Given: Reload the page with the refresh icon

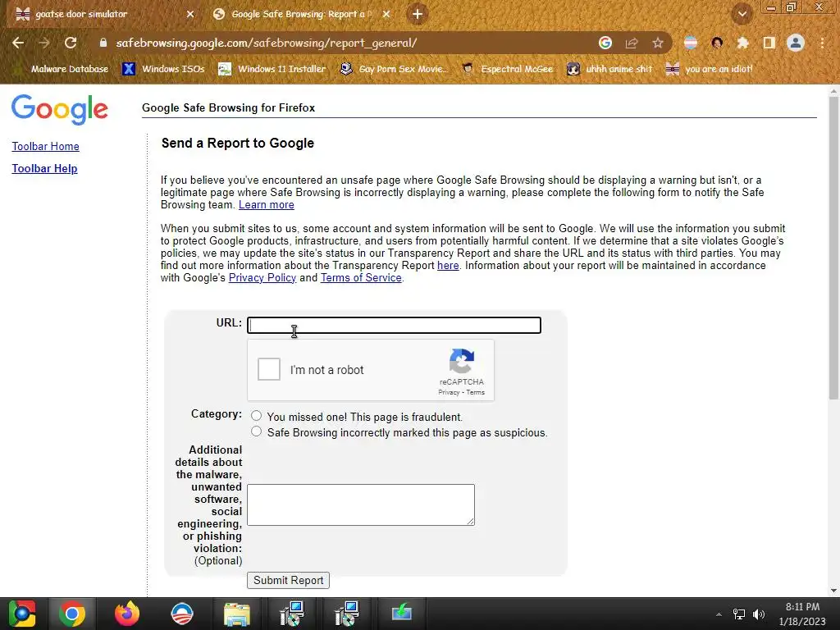Looking at the screenshot, I should point(71,43).
